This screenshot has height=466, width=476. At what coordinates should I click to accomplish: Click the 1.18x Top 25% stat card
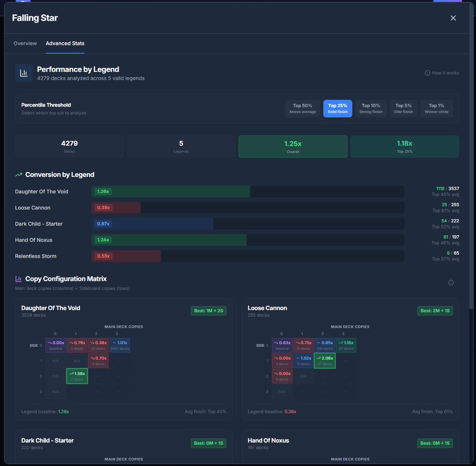point(405,147)
